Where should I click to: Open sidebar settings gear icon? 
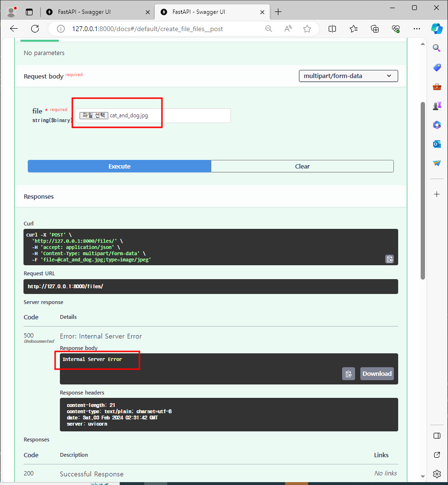pos(437,474)
